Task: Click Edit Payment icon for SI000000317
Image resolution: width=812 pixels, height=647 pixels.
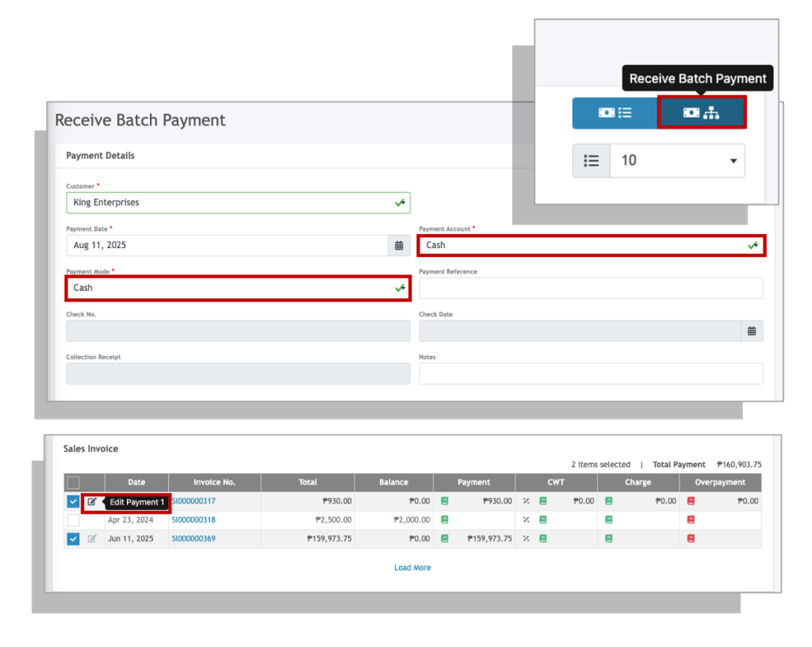Action: (92, 502)
